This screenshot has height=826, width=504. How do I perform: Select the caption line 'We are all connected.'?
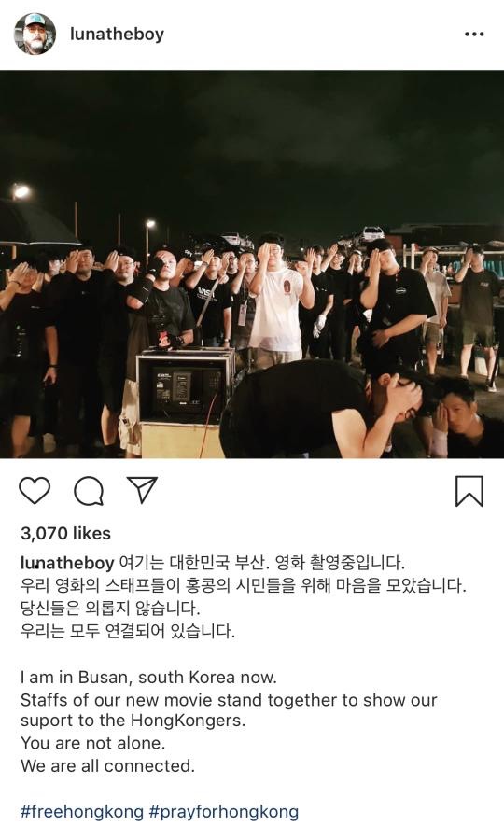107,765
